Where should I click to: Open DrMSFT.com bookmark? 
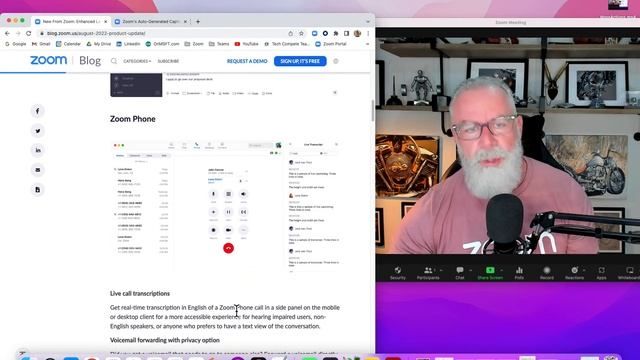(162, 44)
